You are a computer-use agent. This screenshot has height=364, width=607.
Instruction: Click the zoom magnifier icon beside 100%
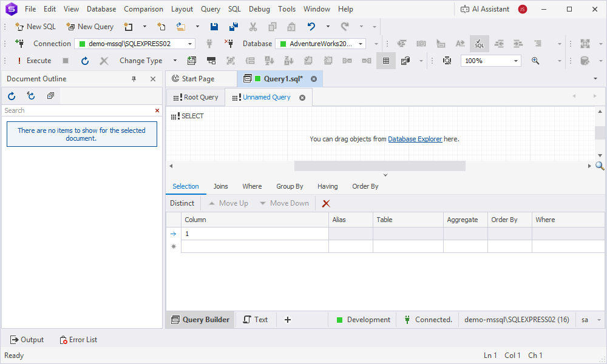535,61
